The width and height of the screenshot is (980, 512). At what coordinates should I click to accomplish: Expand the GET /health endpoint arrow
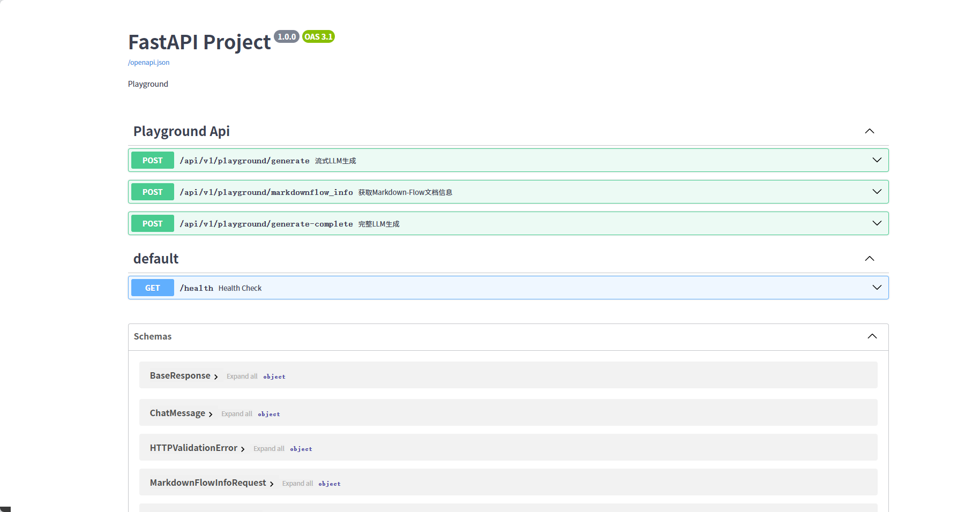[877, 288]
